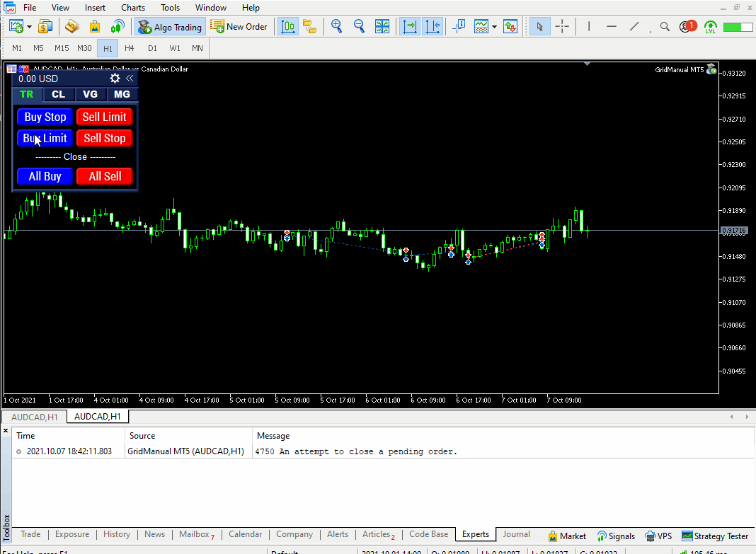
Task: Switch timeframe to MN
Action: point(197,48)
